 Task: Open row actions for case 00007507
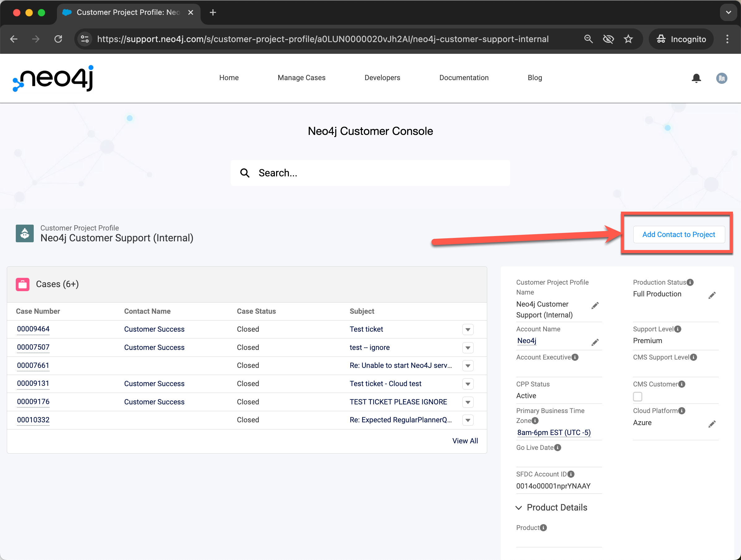pyautogui.click(x=468, y=348)
